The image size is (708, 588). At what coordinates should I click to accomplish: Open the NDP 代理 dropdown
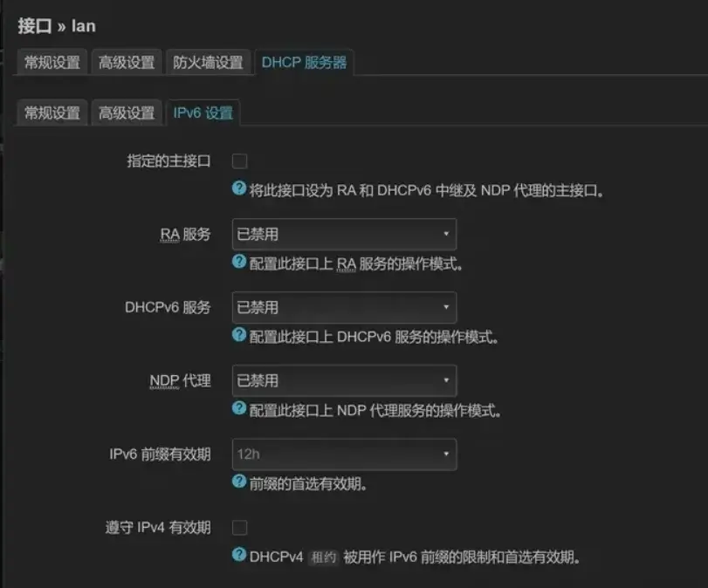point(344,380)
